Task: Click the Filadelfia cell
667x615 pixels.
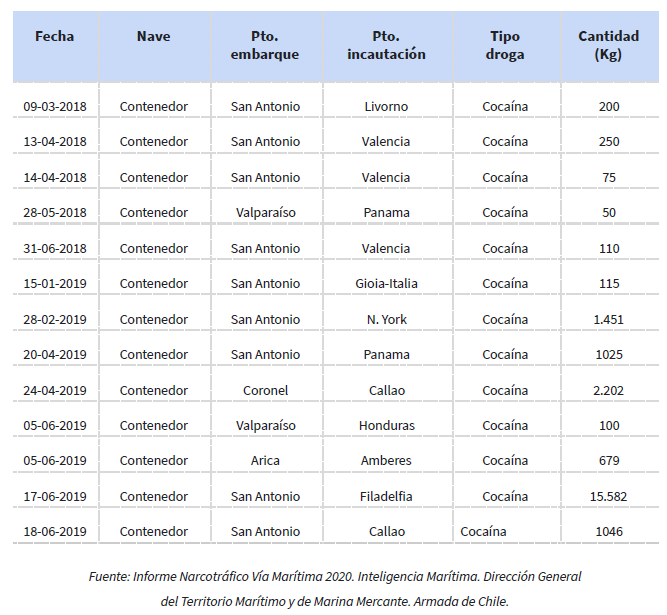Action: [x=386, y=496]
